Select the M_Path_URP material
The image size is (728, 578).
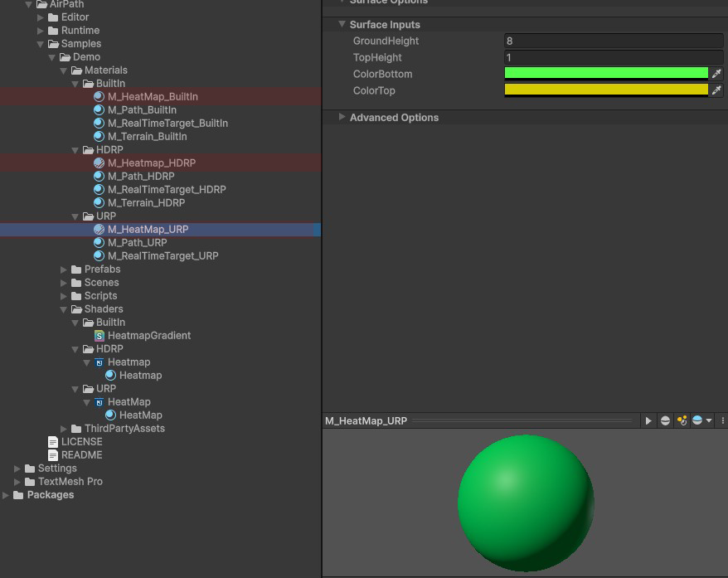click(x=137, y=243)
